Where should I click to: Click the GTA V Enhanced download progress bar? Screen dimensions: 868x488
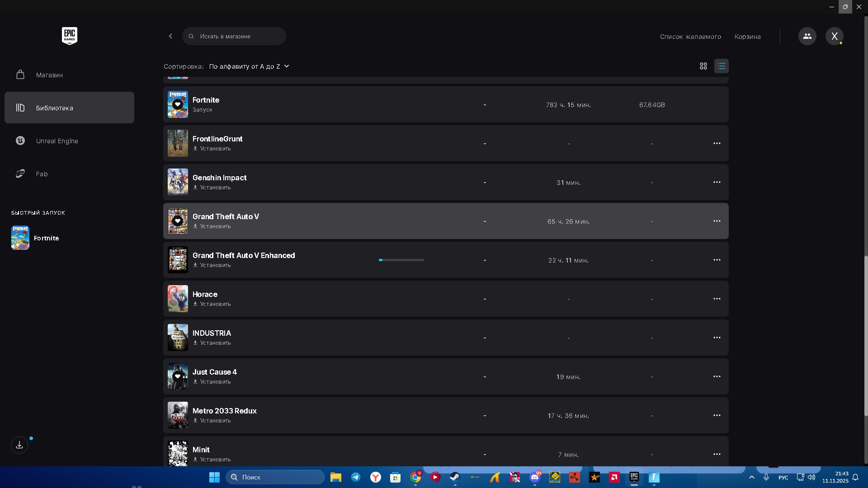(401, 260)
